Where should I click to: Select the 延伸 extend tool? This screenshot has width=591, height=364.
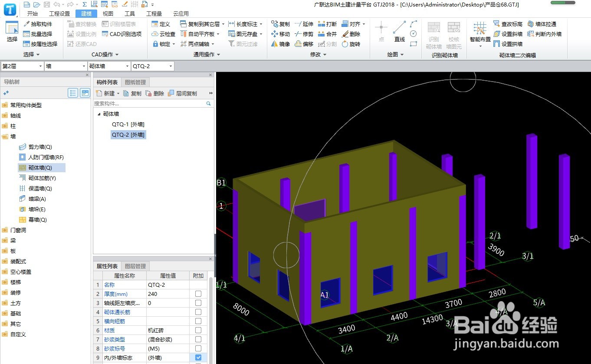click(x=304, y=24)
